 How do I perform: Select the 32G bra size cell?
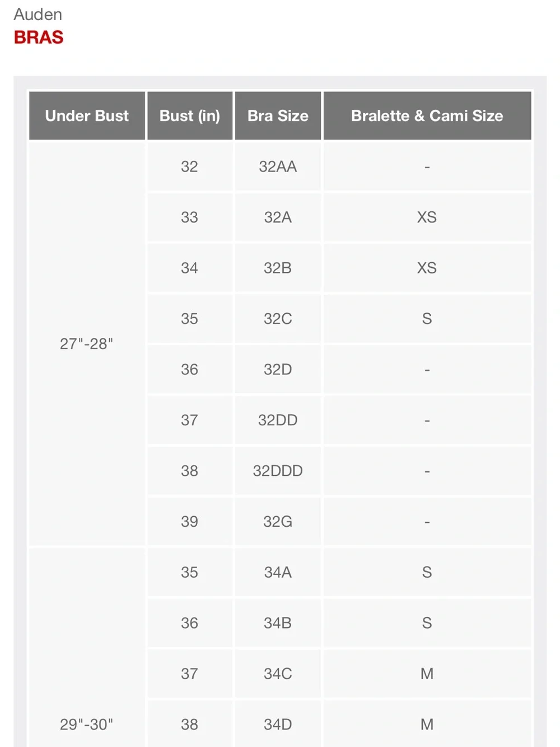[x=278, y=521]
